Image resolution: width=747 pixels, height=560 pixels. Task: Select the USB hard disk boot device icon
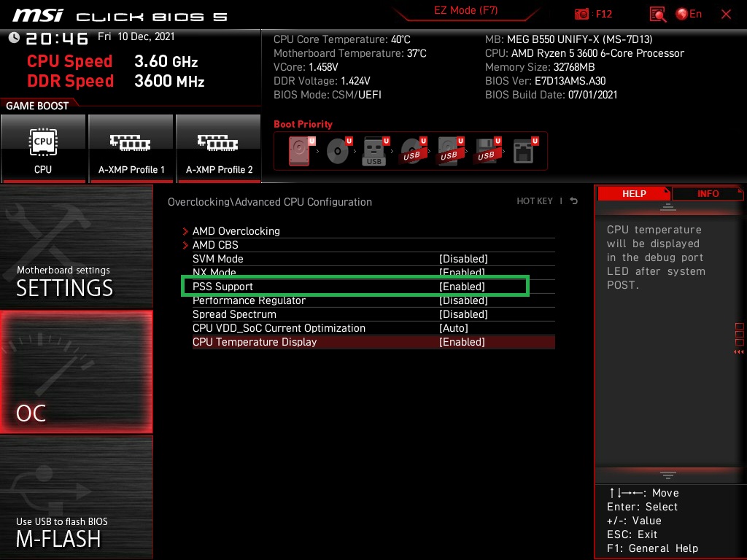point(450,151)
